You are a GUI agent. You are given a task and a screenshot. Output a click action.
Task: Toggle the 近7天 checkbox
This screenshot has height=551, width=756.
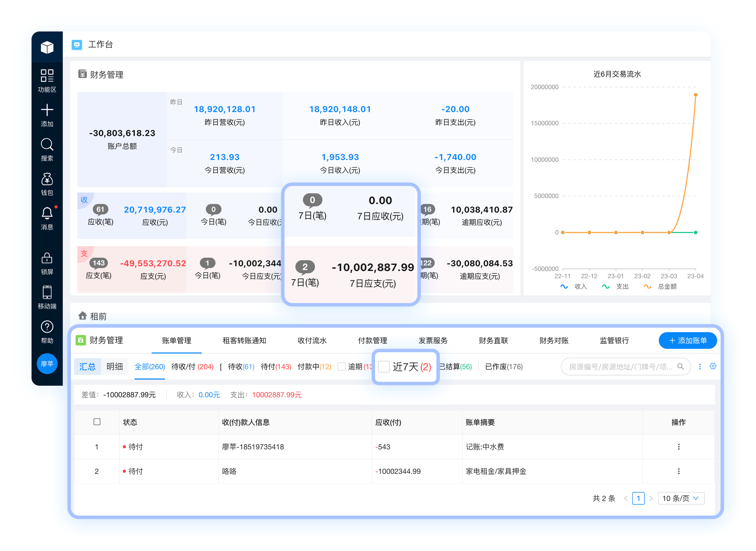384,367
